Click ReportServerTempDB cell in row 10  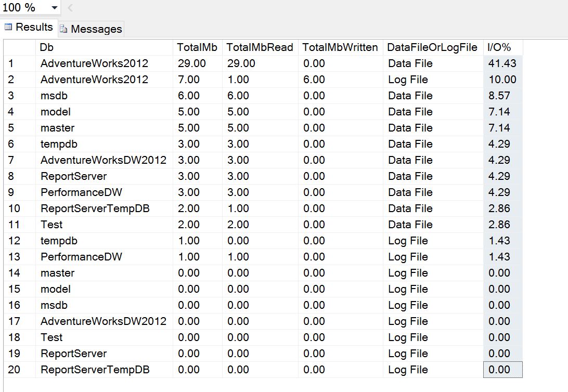point(105,208)
